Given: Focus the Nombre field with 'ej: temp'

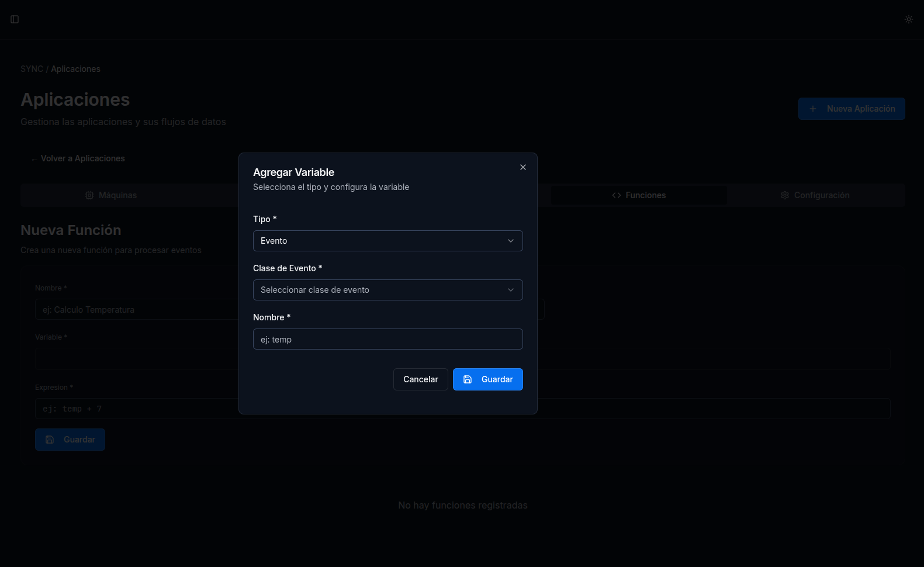Looking at the screenshot, I should (387, 339).
